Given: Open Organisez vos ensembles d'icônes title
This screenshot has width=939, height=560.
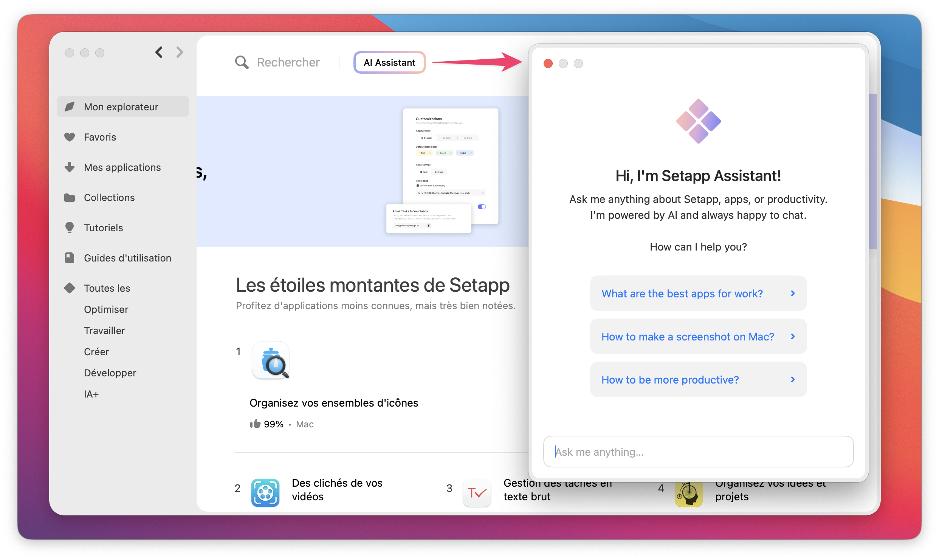Looking at the screenshot, I should pyautogui.click(x=334, y=403).
